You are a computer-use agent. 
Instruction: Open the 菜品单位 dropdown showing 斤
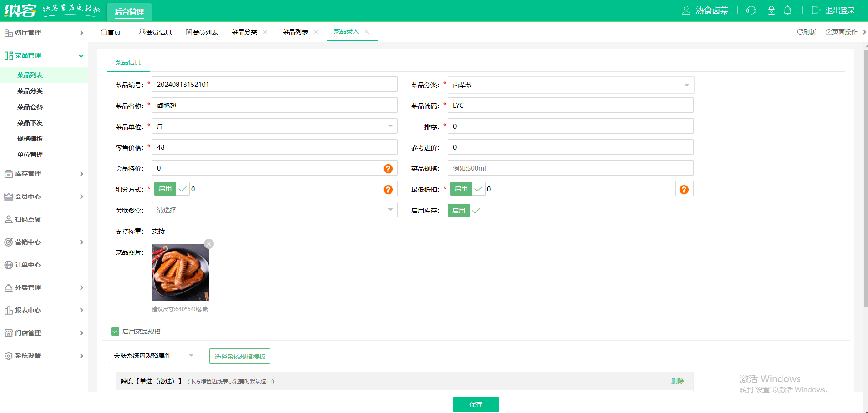click(274, 126)
